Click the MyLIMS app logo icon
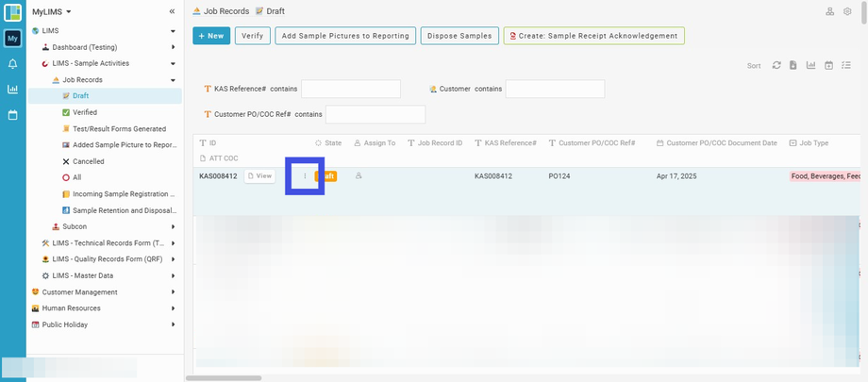868x382 pixels. (x=12, y=12)
